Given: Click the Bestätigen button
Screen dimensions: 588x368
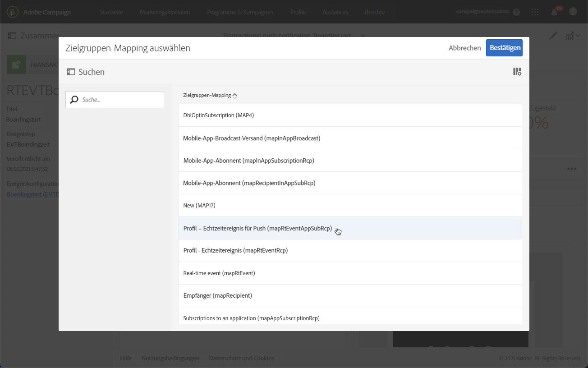Looking at the screenshot, I should pos(504,48).
